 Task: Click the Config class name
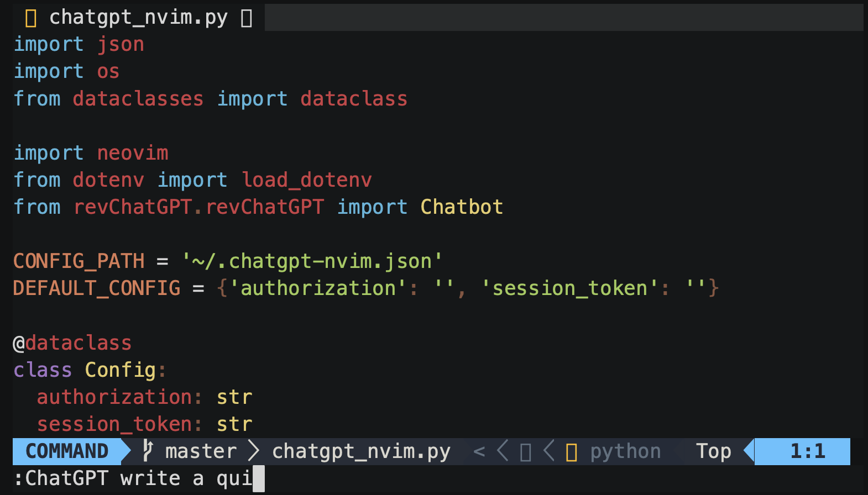(121, 370)
